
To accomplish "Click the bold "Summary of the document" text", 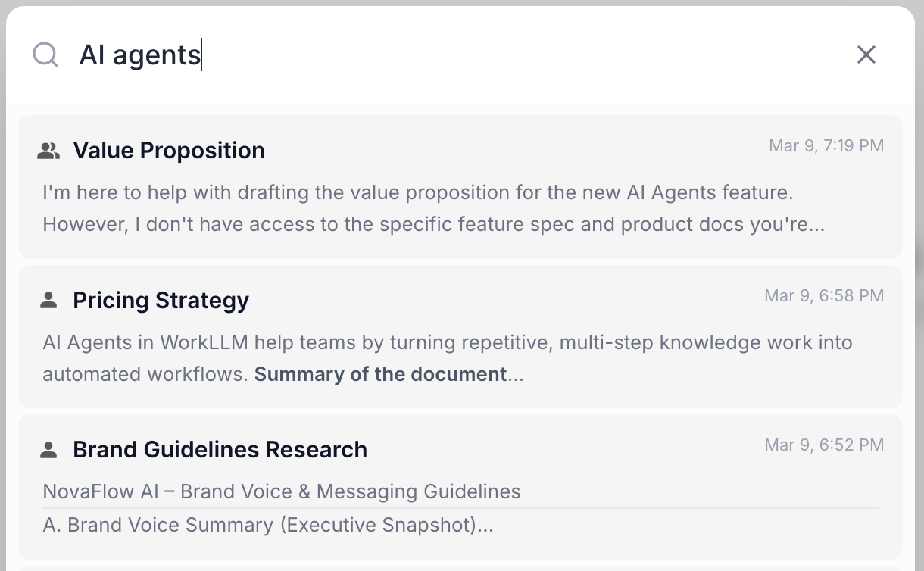I will (380, 374).
